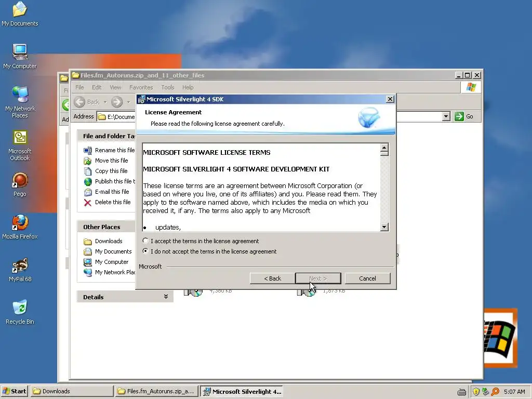The width and height of the screenshot is (532, 399).
Task: Close the Silverlight 4 SDK dialog
Action: click(x=390, y=99)
